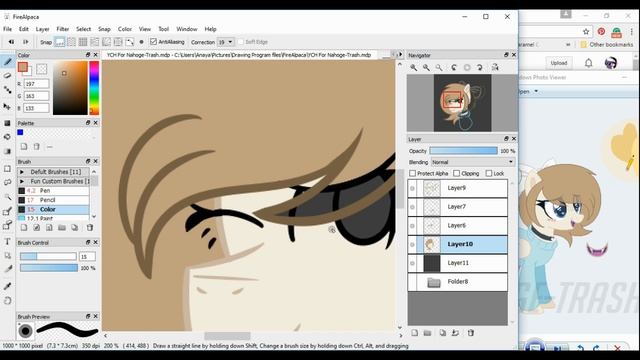Open the Filter menu
The width and height of the screenshot is (640, 360).
pos(62,29)
